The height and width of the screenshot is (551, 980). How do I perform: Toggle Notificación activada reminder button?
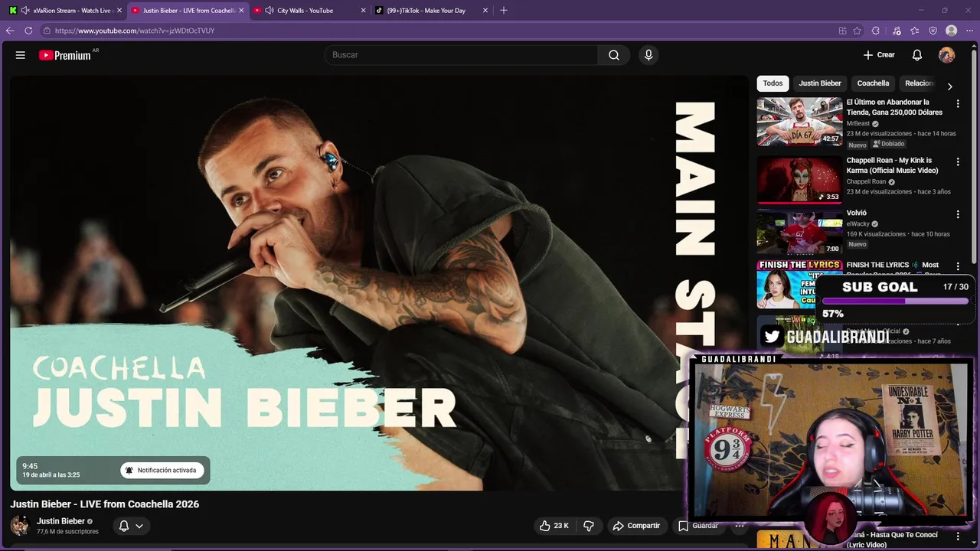[162, 470]
